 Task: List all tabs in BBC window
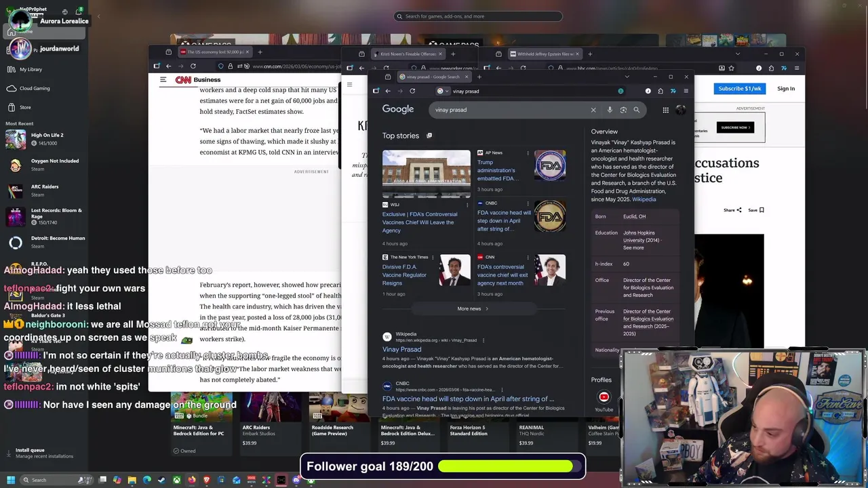pos(738,54)
